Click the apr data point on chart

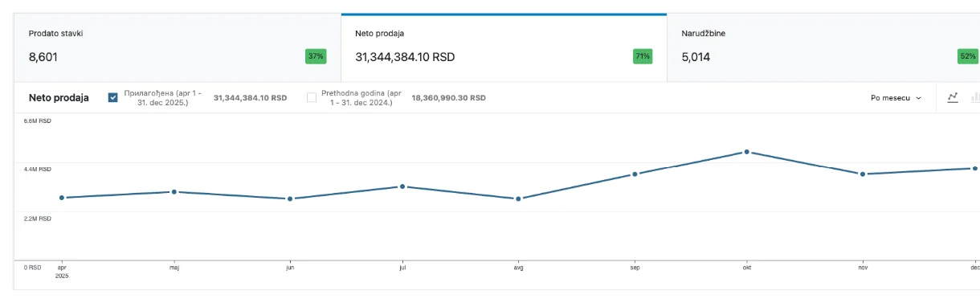pyautogui.click(x=62, y=198)
